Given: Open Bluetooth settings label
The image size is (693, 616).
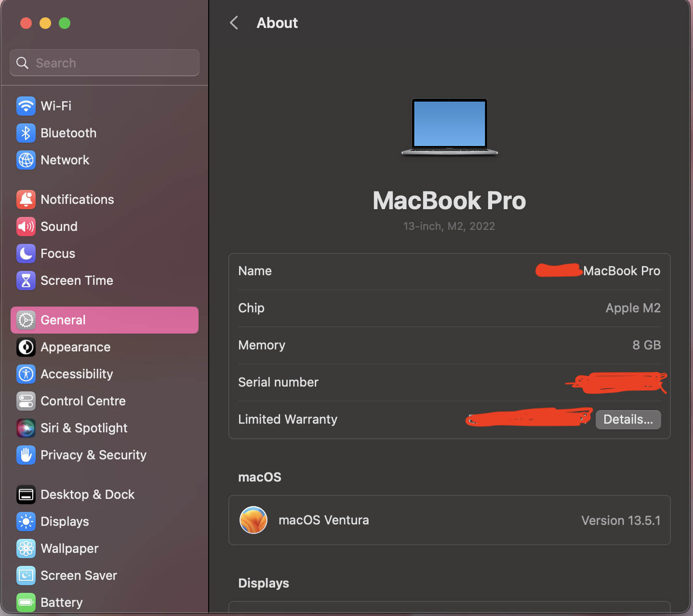Looking at the screenshot, I should 68,133.
